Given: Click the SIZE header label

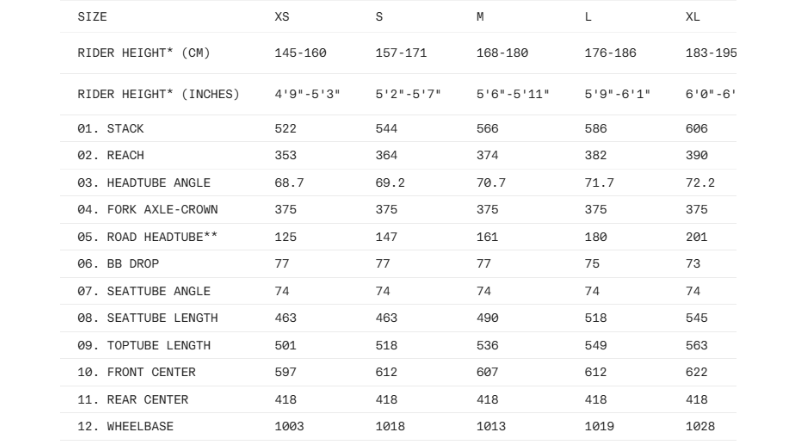Looking at the screenshot, I should click(92, 17).
